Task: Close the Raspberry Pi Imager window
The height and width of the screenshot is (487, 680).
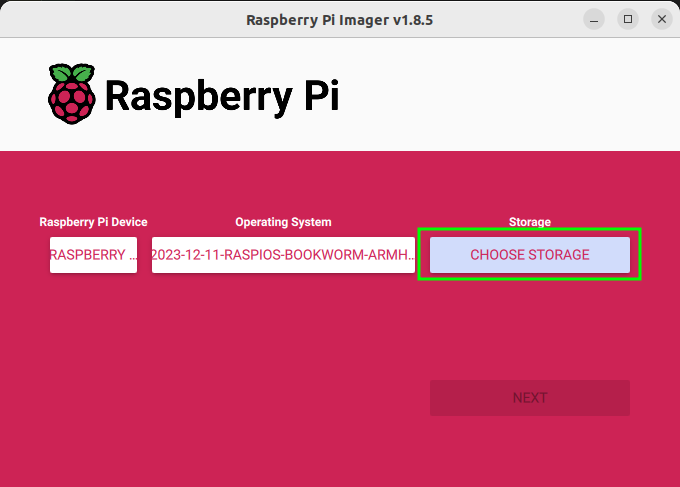Action: point(660,19)
